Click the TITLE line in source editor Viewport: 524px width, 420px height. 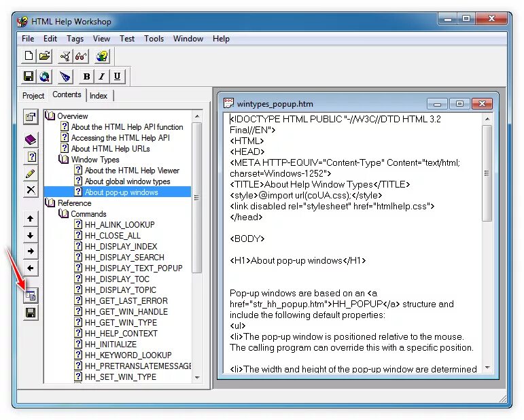[x=320, y=184]
